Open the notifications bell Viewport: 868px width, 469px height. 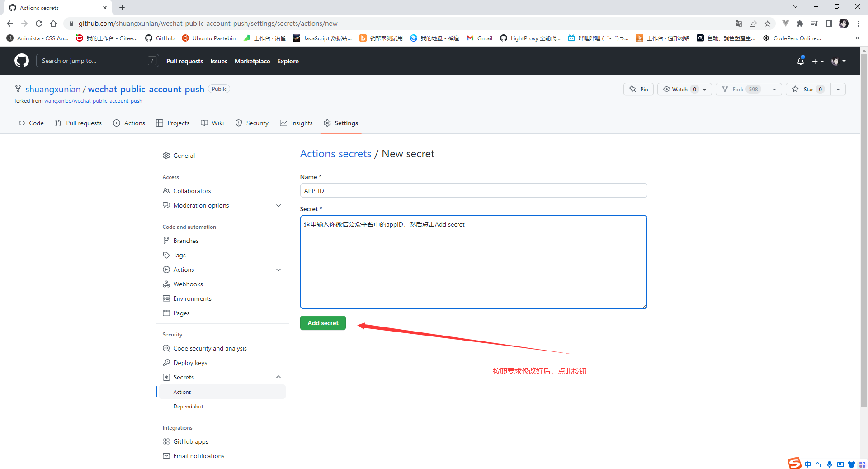coord(800,61)
